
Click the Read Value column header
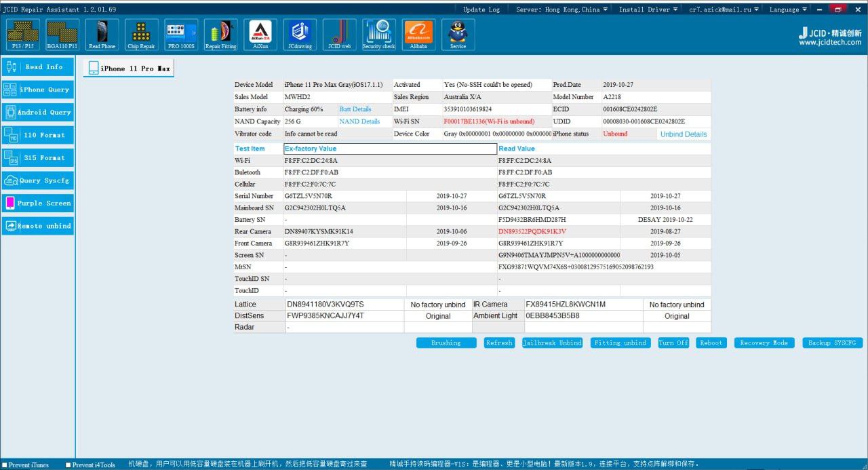pyautogui.click(x=517, y=149)
